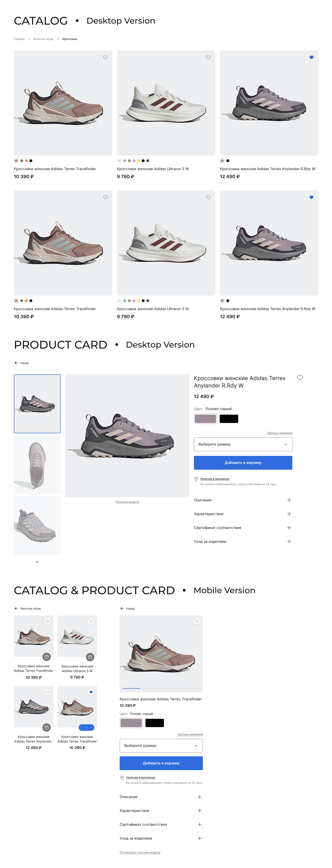The height and width of the screenshot is (868, 332).
Task: Open Женская обувь breadcrumb link
Action: pyautogui.click(x=44, y=39)
